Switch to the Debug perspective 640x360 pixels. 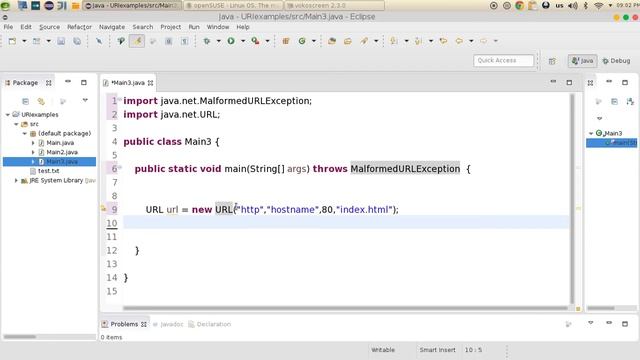coord(616,61)
